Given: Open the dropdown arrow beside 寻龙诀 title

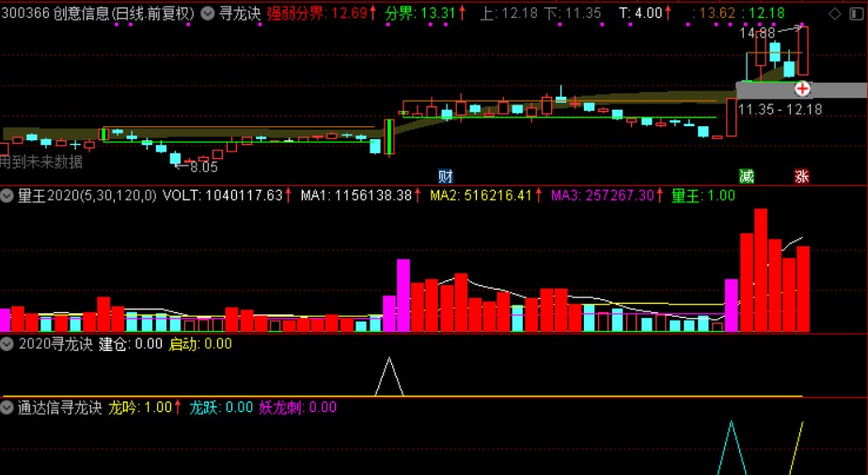Looking at the screenshot, I should pos(208,13).
